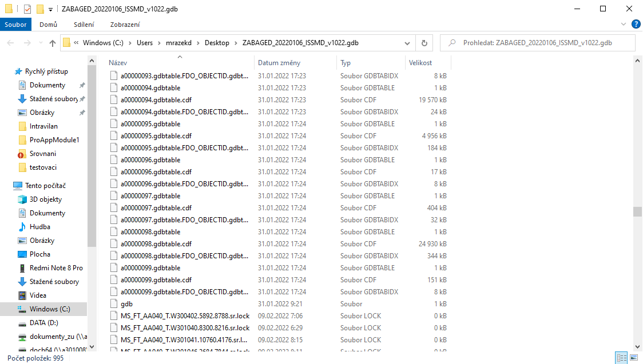Select MS_FT_AA040_T.W300402.5892.8788.sr.lock file
The image size is (643, 364).
coord(185,316)
